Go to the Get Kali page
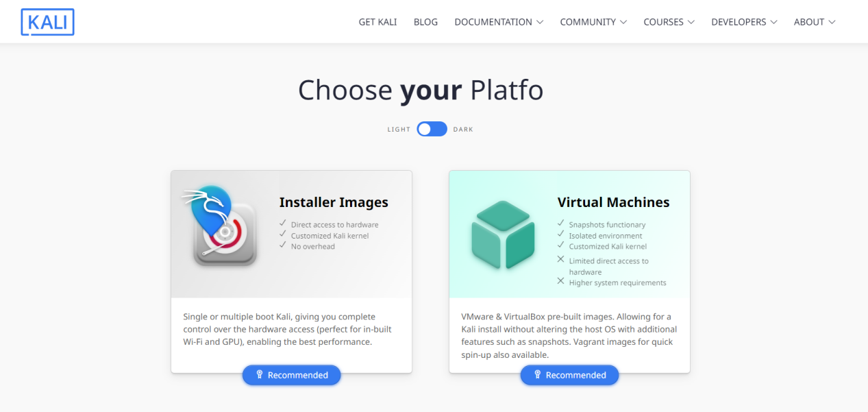 click(377, 22)
